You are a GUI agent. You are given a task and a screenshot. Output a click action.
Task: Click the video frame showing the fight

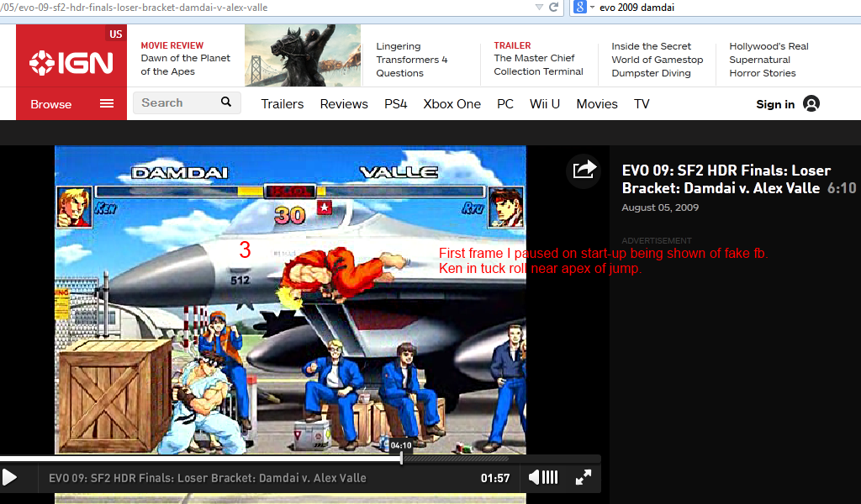pyautogui.click(x=290, y=299)
